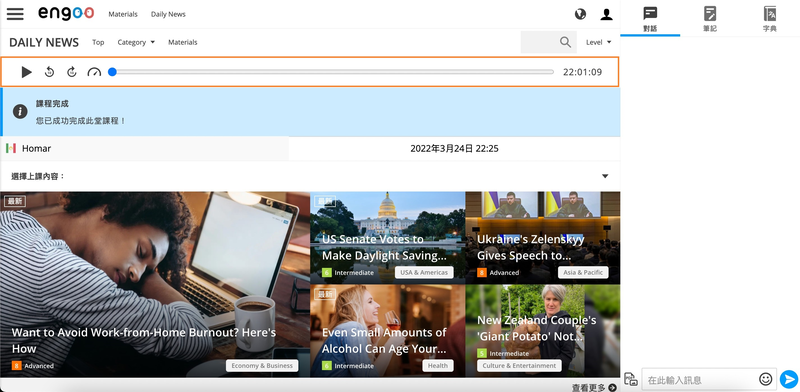Click the Asia & Pacific tag
Viewport: 800px width, 392px height.
583,272
